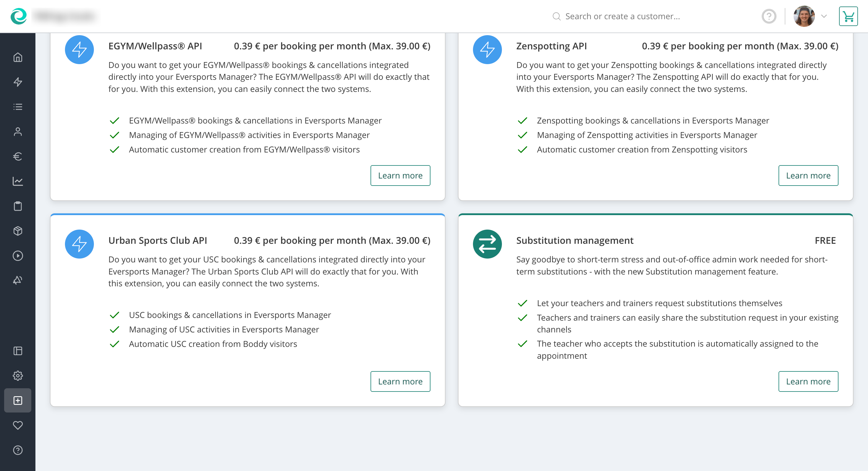Click 'Automatic USC creation from Boddy visitors'
The height and width of the screenshot is (471, 868).
213,344
